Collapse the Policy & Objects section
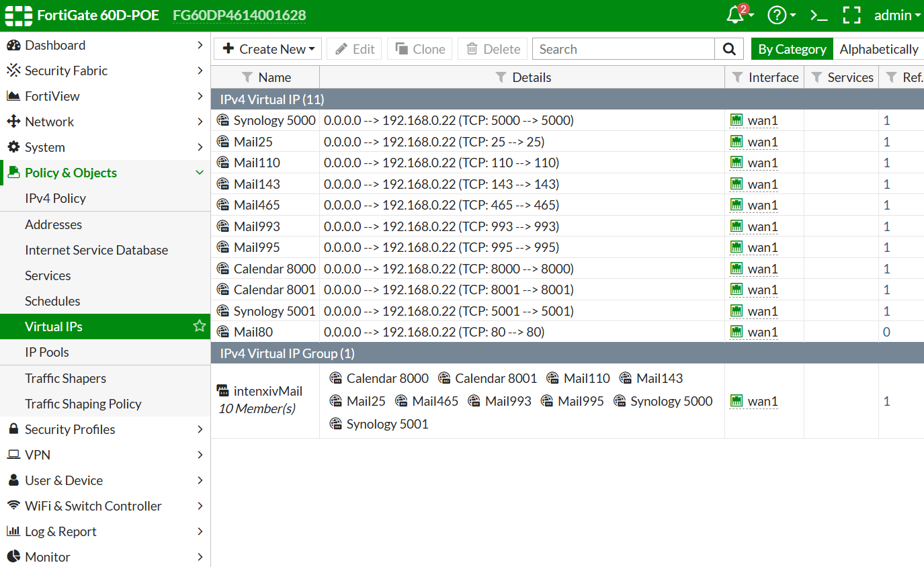Image resolution: width=924 pixels, height=567 pixels. coord(200,173)
